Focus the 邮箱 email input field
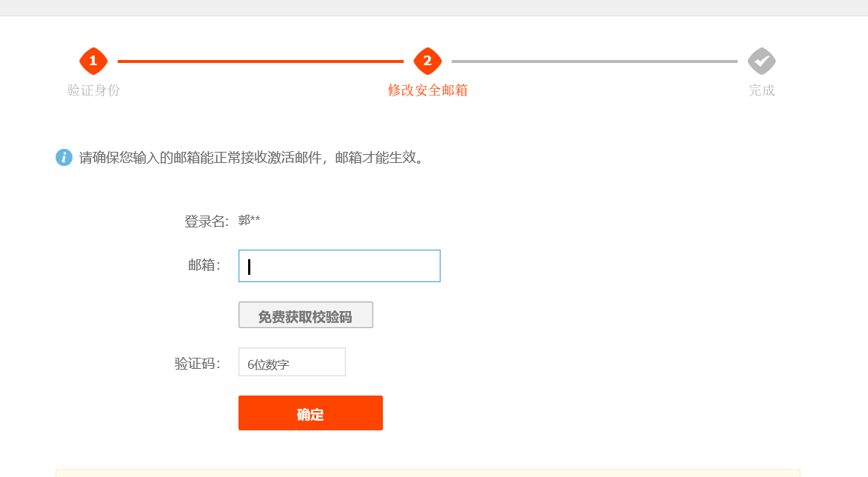 pyautogui.click(x=339, y=266)
